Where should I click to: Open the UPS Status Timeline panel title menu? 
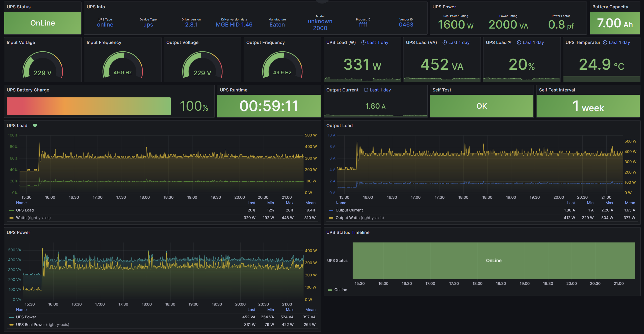[x=348, y=232]
